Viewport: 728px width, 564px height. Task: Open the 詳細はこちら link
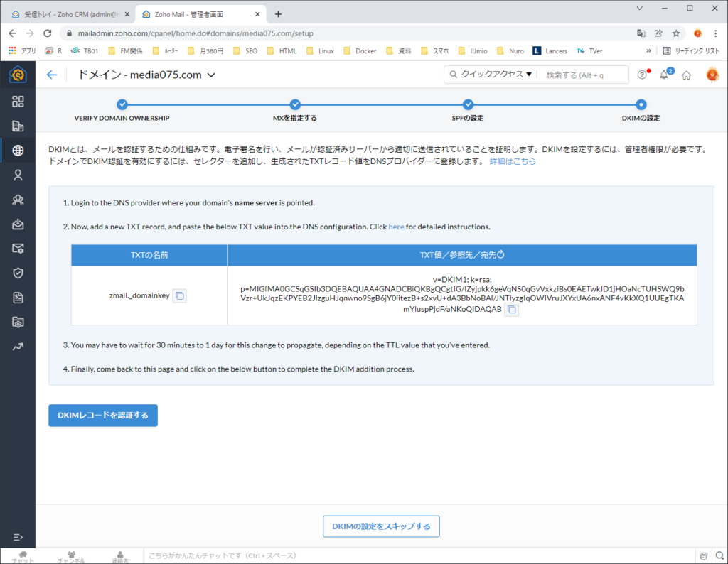point(513,161)
